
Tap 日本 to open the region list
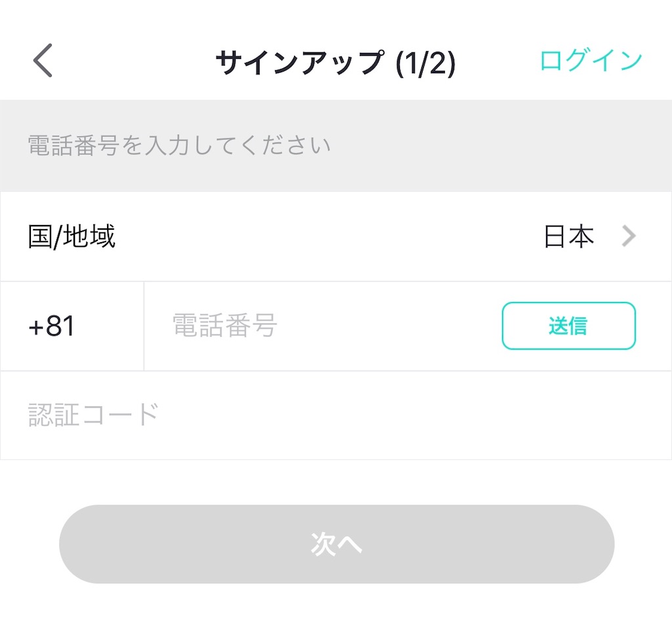(568, 236)
